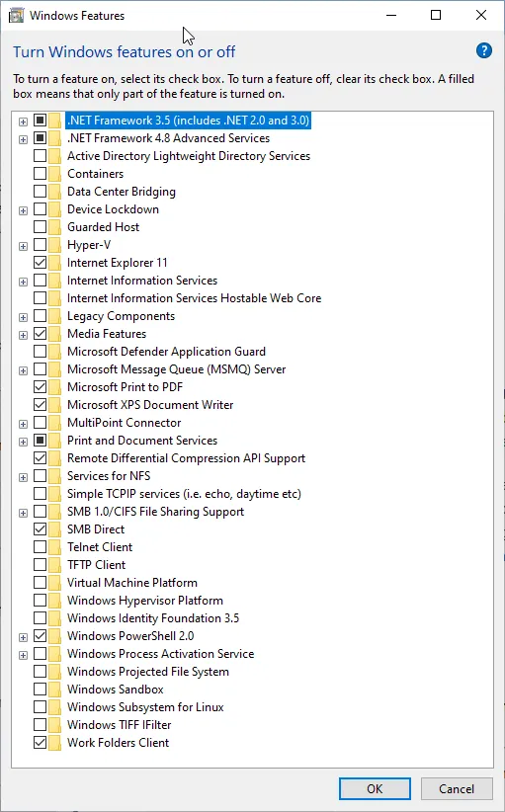This screenshot has height=812, width=505.
Task: Maximize the Windows Features window
Action: coord(436,15)
